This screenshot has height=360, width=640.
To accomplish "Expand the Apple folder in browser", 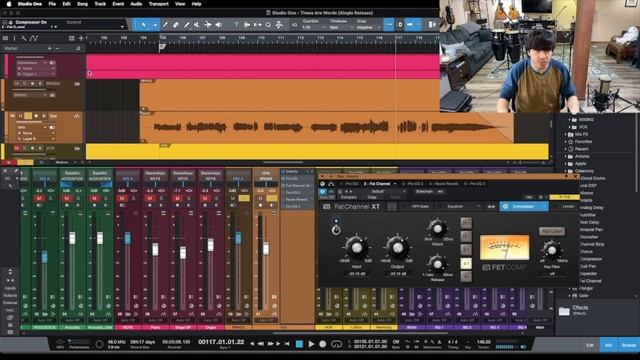I will pos(566,164).
